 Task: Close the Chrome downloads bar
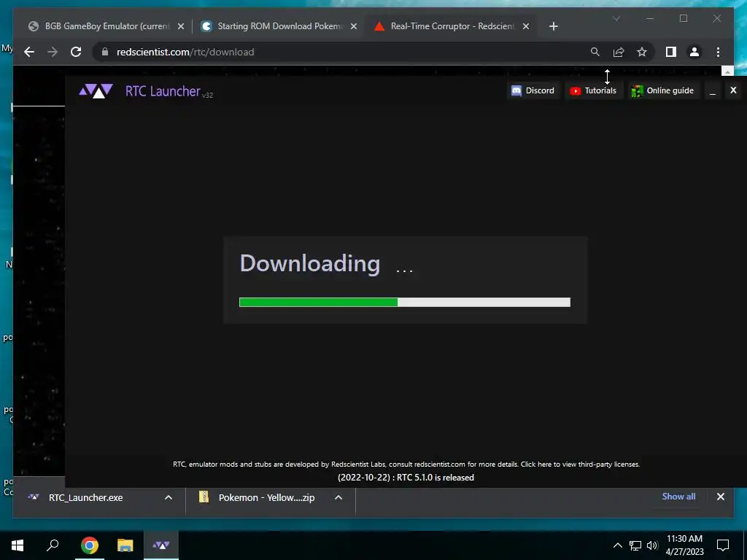pyautogui.click(x=720, y=497)
